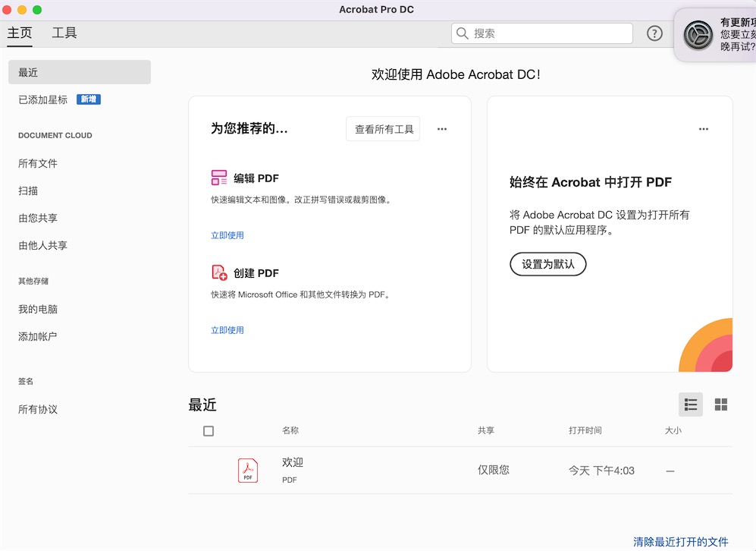756x551 pixels.
Task: Click the 编辑 PDF tool icon
Action: [219, 178]
